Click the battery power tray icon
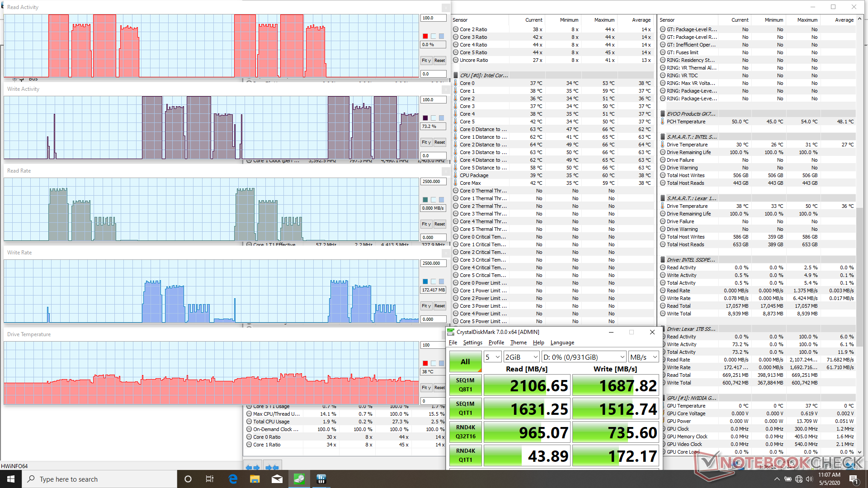 (x=788, y=479)
